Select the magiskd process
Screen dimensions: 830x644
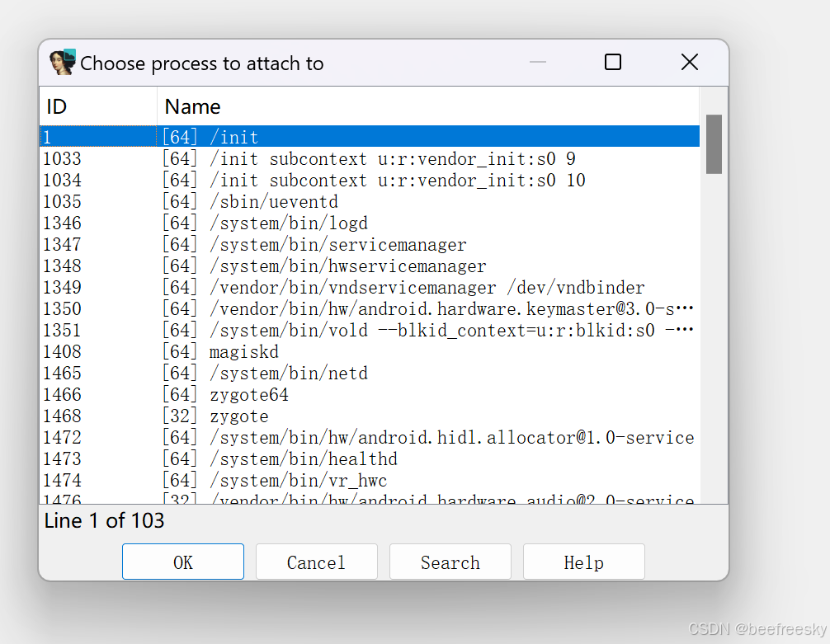pyautogui.click(x=370, y=351)
